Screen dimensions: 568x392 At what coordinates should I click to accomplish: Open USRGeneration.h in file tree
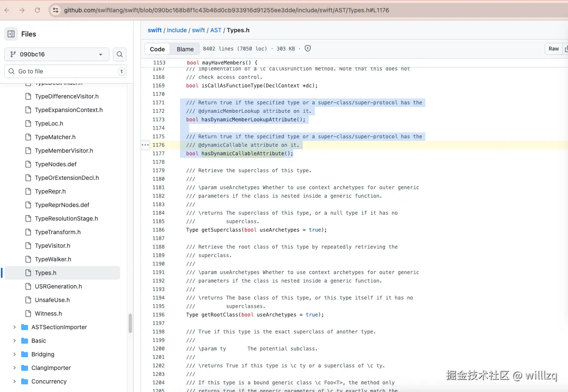point(58,286)
